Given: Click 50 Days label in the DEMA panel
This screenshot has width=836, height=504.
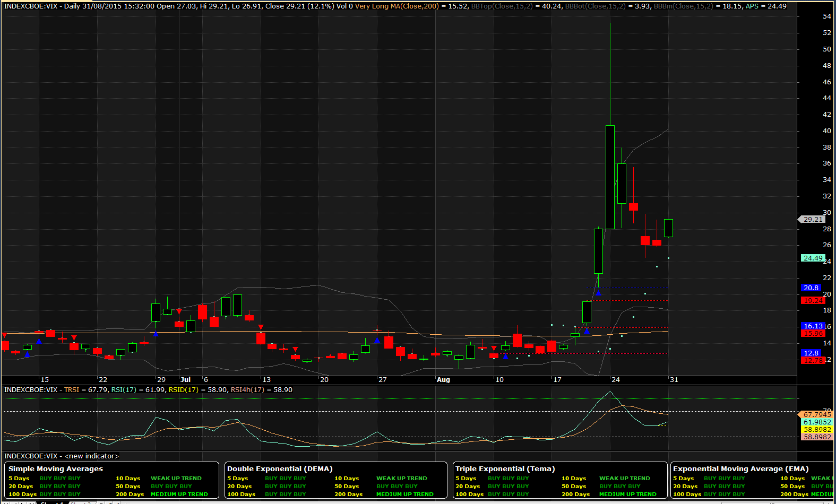Looking at the screenshot, I should 347,486.
